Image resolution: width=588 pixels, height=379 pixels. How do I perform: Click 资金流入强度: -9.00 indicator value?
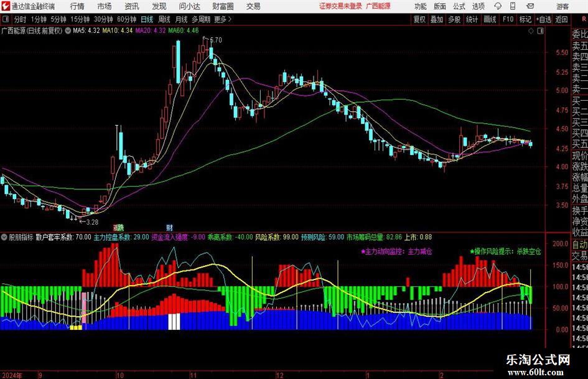(178, 237)
